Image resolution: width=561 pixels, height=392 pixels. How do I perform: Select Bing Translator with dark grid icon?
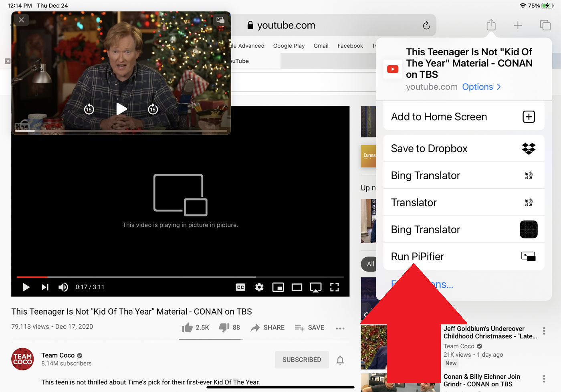coord(464,229)
